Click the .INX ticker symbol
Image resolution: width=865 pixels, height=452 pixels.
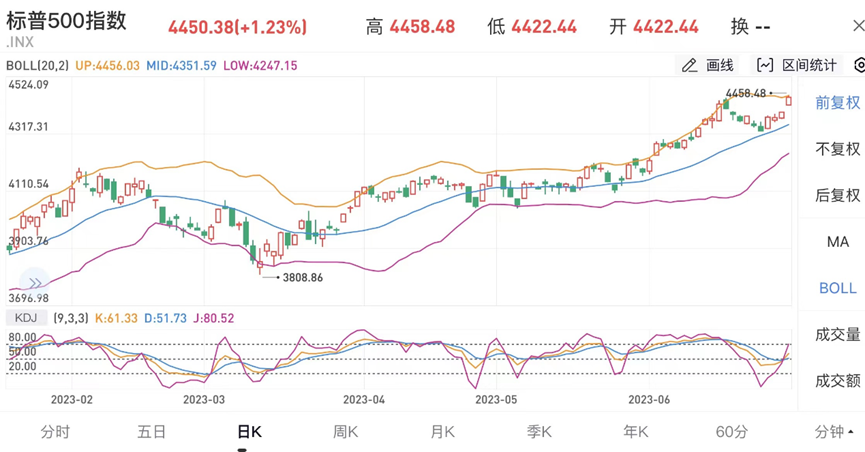pyautogui.click(x=20, y=42)
